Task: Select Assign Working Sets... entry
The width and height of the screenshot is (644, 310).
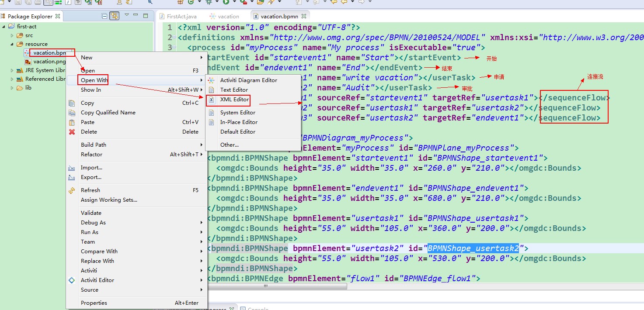Action: coord(136,200)
